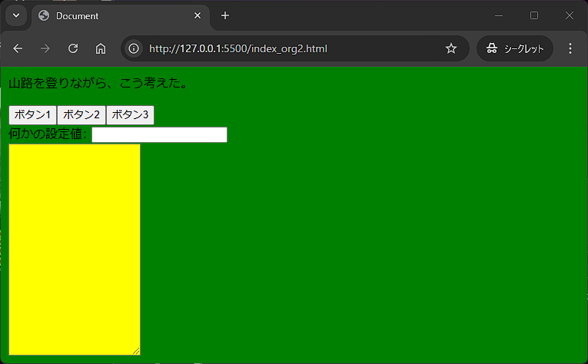
Task: View site information icon in address bar
Action: pyautogui.click(x=134, y=48)
